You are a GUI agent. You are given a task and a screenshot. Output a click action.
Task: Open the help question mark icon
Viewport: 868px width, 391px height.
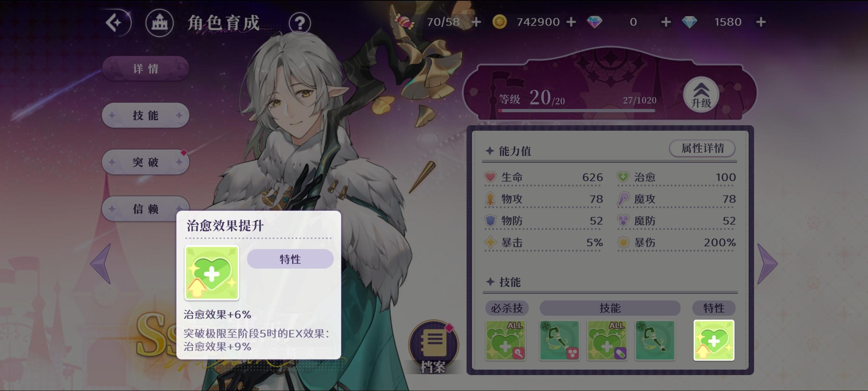coord(300,23)
